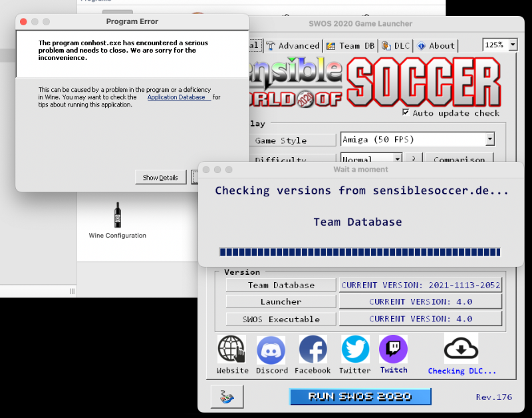Open Wine Configuration bottle icon
The image size is (532, 418).
(118, 216)
